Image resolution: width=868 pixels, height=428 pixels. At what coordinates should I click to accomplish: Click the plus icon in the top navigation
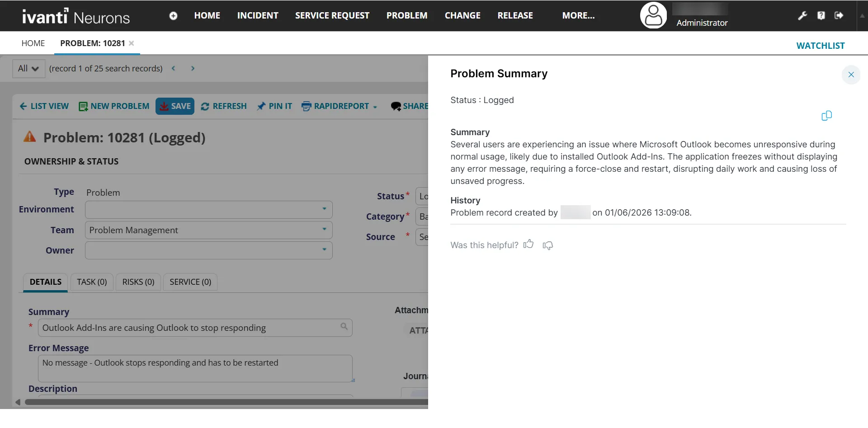coord(173,16)
